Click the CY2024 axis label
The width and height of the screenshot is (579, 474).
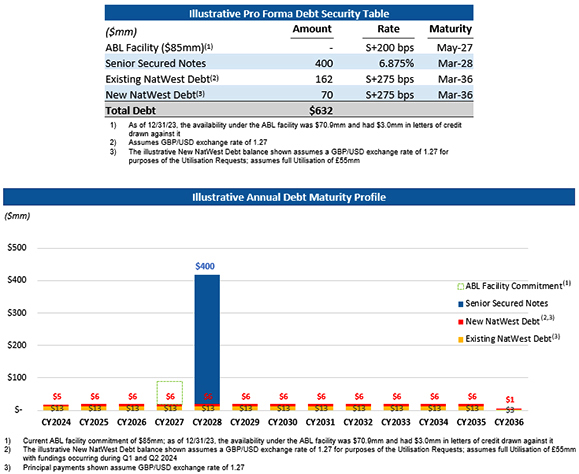56,422
